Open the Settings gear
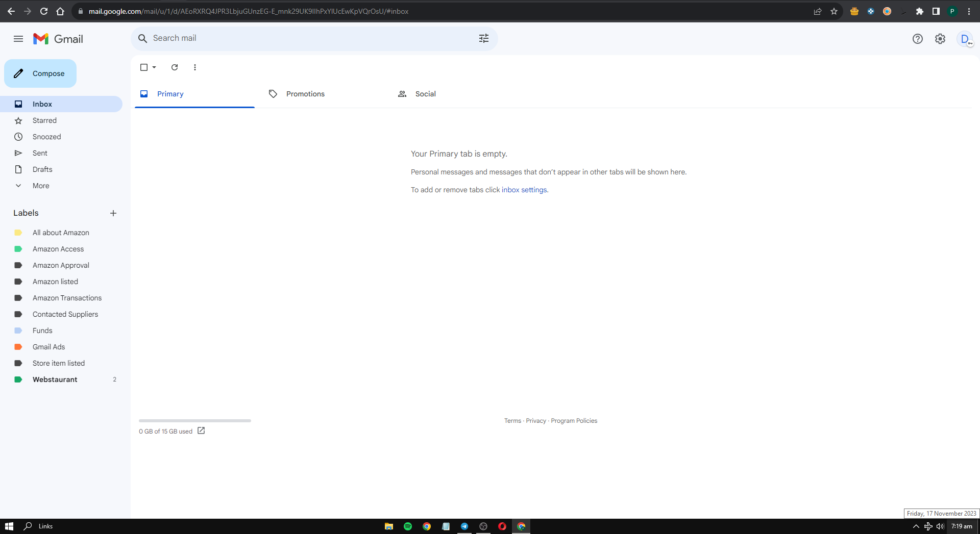Screen dimensions: 980x534 click(x=940, y=39)
